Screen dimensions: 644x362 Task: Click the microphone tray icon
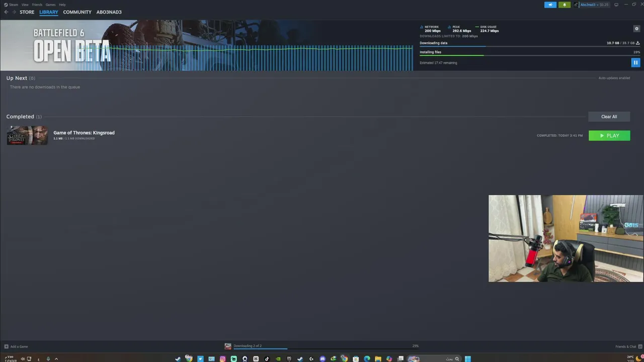(48, 358)
